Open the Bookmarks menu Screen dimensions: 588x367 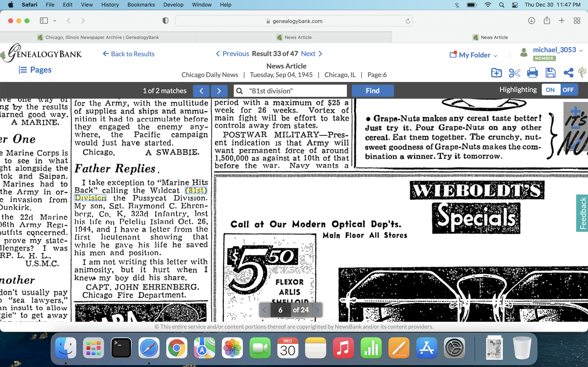(141, 5)
